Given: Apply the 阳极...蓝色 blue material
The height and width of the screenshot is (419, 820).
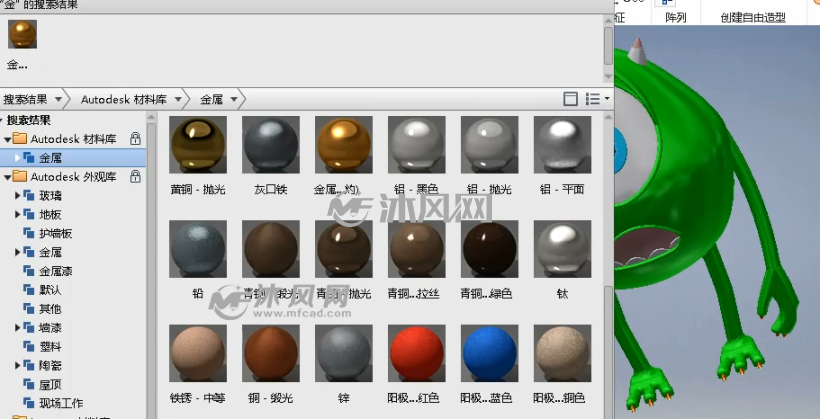Looking at the screenshot, I should [489, 353].
